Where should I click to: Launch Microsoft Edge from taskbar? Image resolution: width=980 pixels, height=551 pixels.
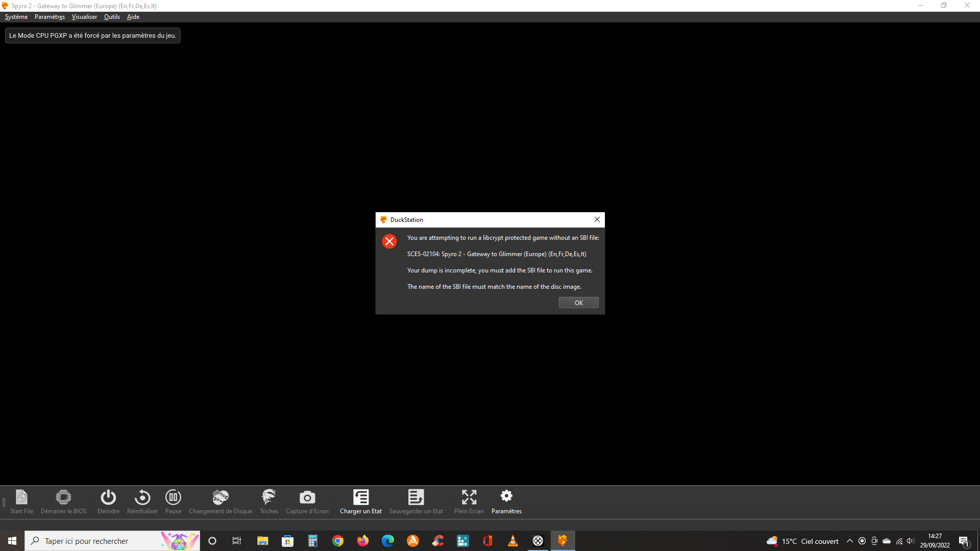tap(388, 541)
